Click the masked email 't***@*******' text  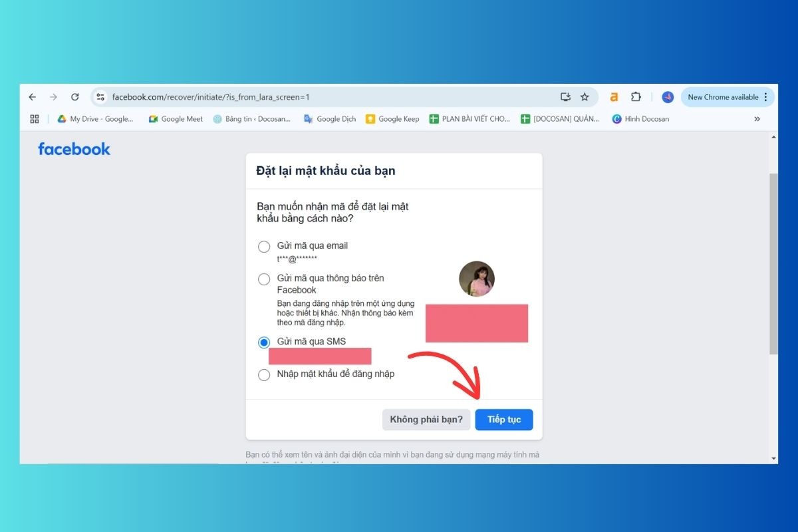tap(297, 258)
